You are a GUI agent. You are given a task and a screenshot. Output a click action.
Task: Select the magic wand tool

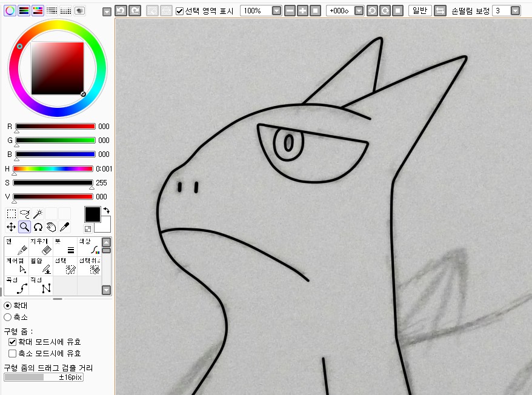[x=38, y=214]
